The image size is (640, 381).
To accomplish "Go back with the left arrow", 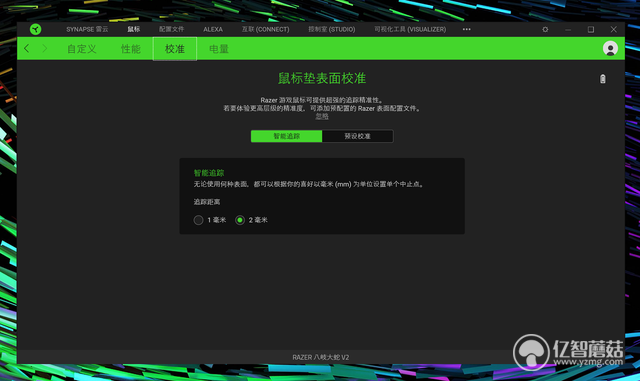I will [x=27, y=49].
